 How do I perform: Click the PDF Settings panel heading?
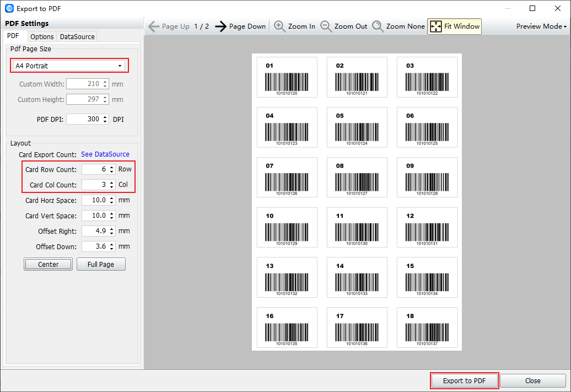(x=27, y=24)
